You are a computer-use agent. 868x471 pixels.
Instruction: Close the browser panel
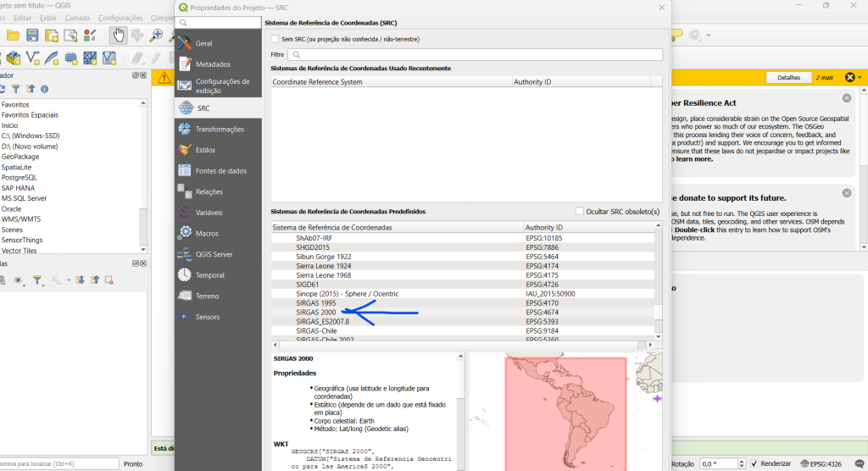pyautogui.click(x=143, y=75)
